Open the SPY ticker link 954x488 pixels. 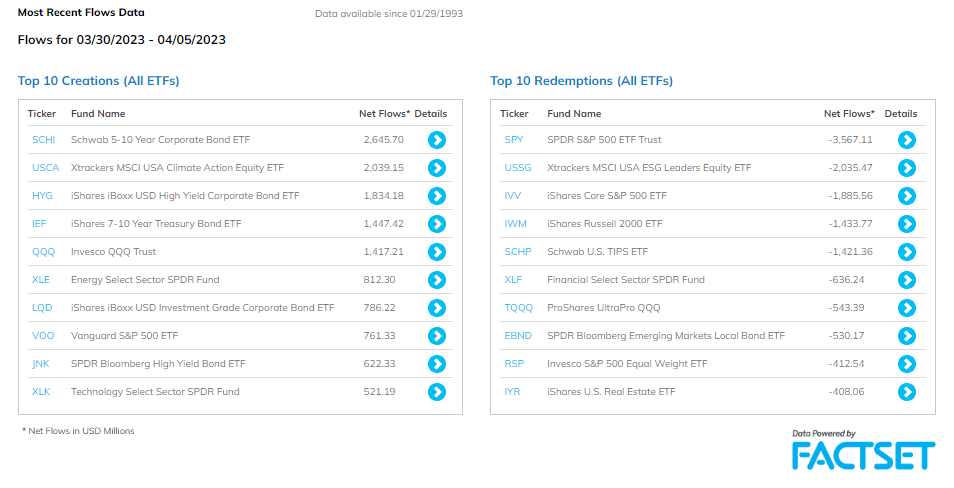coord(514,139)
